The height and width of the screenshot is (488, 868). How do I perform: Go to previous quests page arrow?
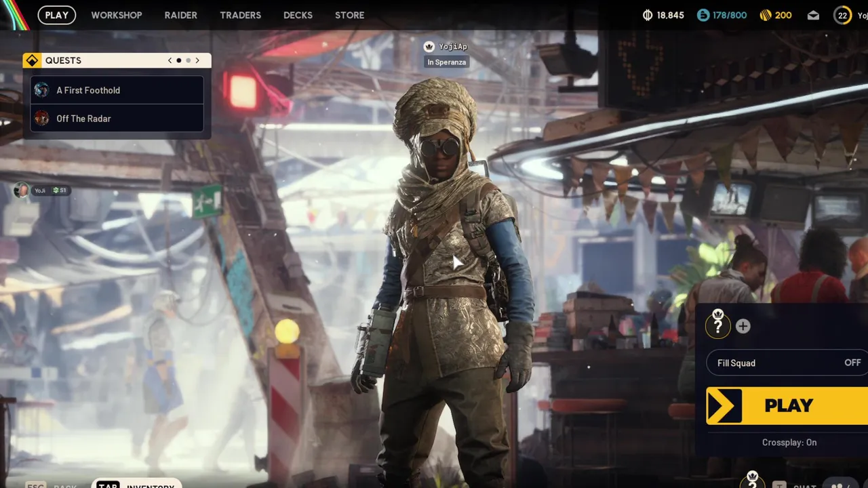click(170, 60)
